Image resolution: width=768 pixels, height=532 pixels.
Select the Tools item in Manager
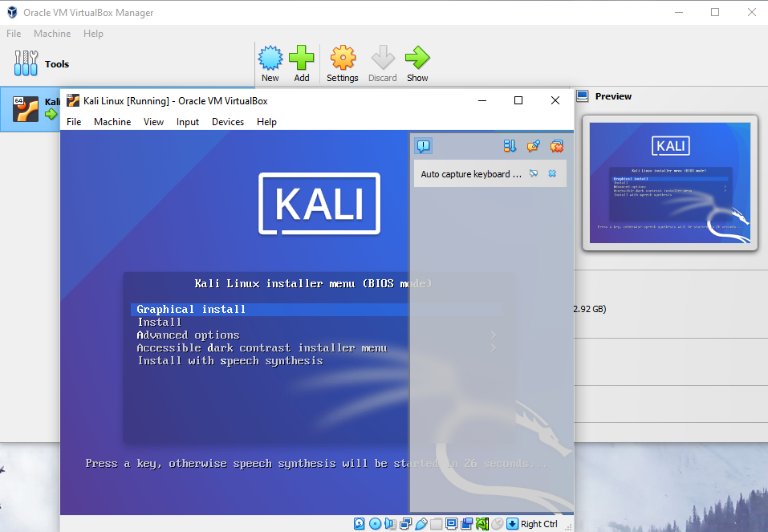(128, 63)
